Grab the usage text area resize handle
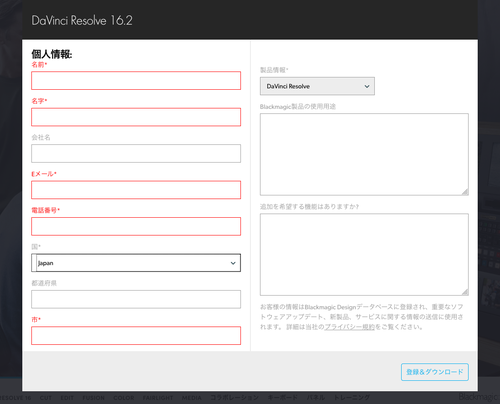This screenshot has height=404, width=500. [465, 192]
